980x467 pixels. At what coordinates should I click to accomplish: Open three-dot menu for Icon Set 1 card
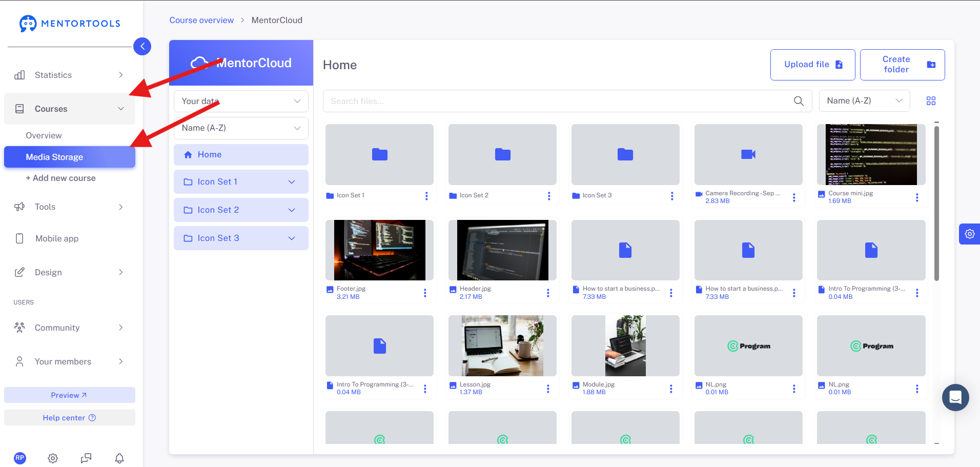(426, 196)
